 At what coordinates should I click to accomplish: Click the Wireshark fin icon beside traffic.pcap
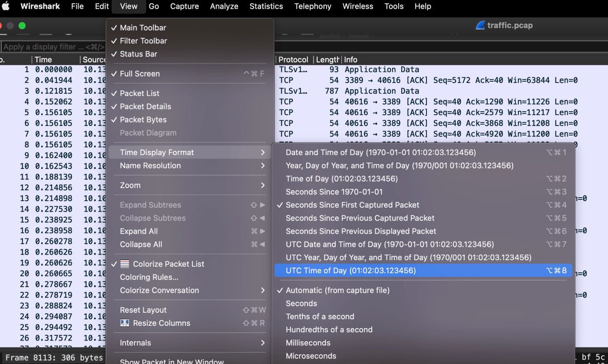point(480,25)
